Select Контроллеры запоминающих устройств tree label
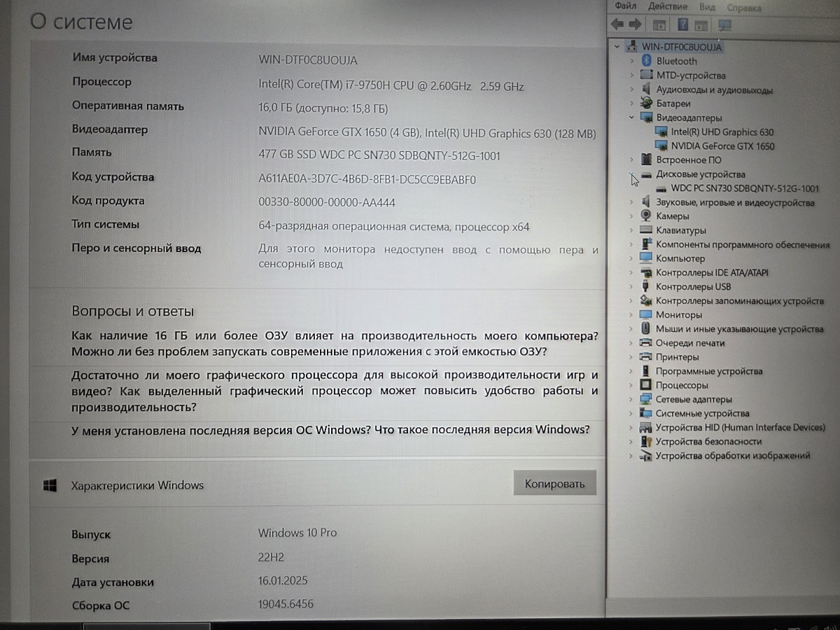The height and width of the screenshot is (630, 840). [x=740, y=301]
